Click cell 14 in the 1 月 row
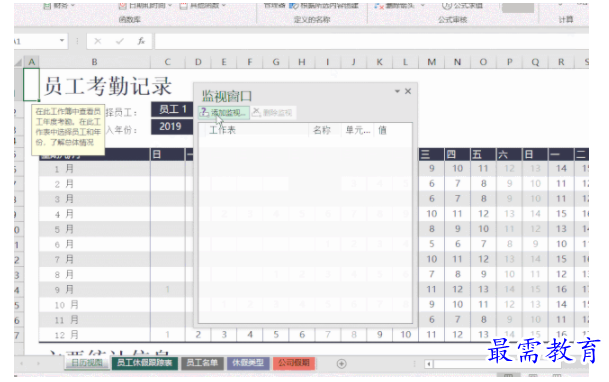Screen dimensions: 609x382 (561, 168)
